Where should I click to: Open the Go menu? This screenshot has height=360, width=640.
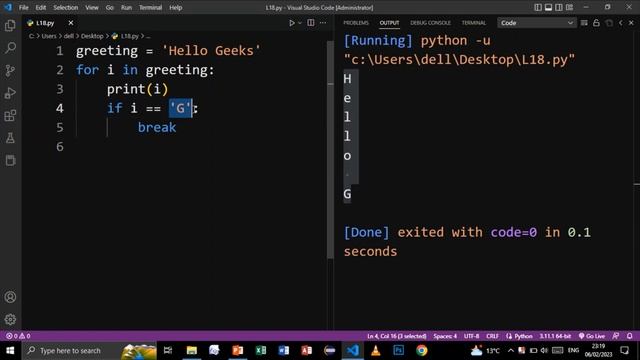point(109,7)
